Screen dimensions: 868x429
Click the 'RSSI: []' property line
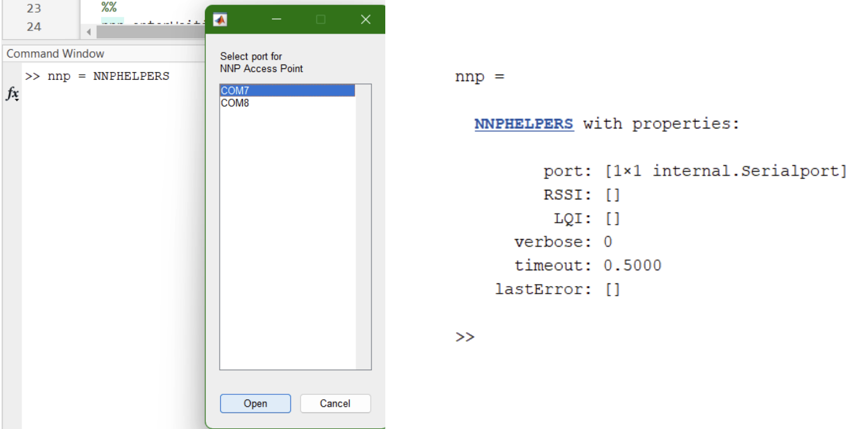[582, 195]
